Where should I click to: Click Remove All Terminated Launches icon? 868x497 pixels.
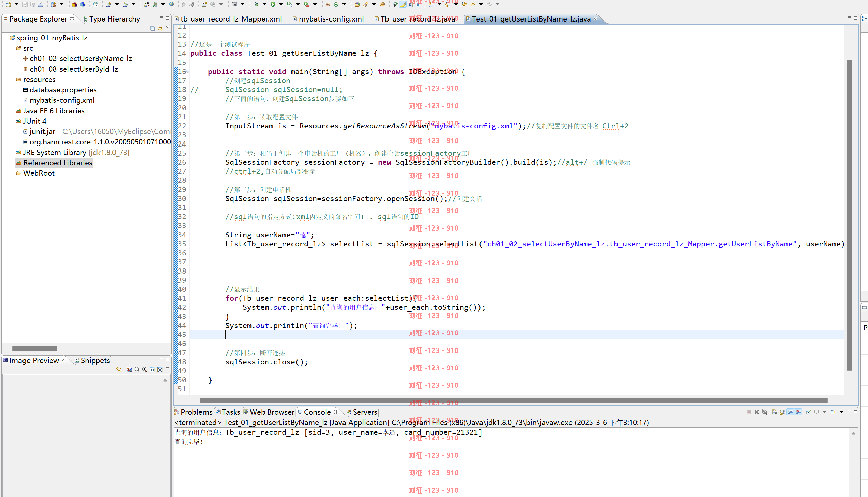(x=764, y=412)
